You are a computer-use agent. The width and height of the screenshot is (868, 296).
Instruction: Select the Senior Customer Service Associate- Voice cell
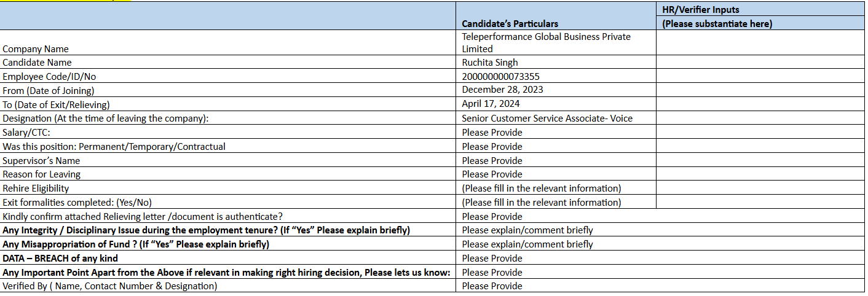(x=547, y=119)
